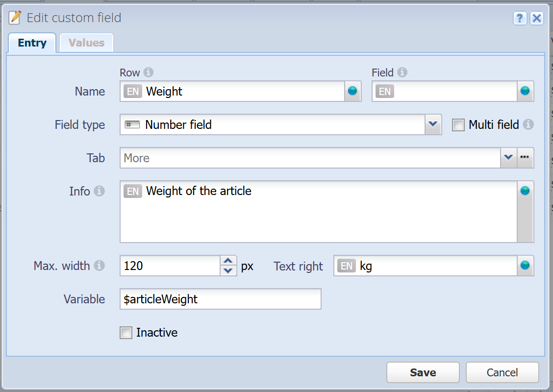Click the globe icon next to kg text
The height and width of the screenshot is (392, 553).
[x=525, y=265]
